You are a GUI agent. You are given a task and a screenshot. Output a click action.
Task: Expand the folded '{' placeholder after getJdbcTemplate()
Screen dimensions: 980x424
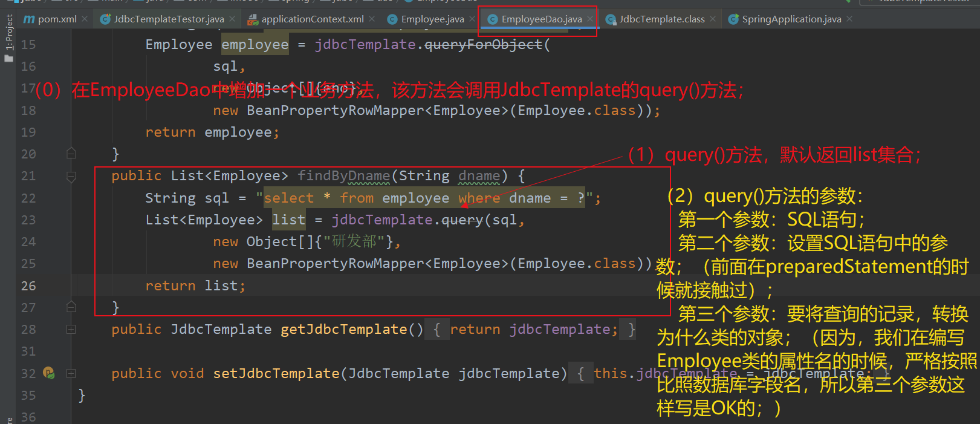coord(437,330)
